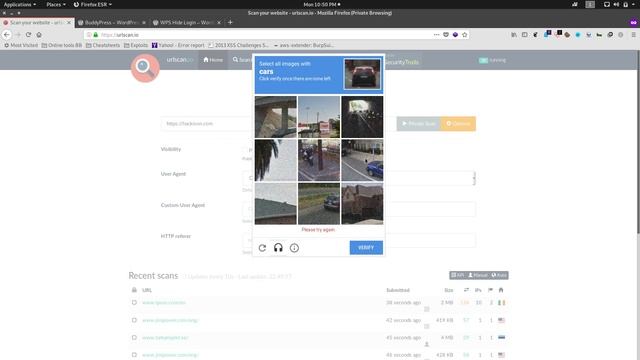Open the Exploits bookmark folder
Screen dimensions: 640x360
[x=136, y=45]
